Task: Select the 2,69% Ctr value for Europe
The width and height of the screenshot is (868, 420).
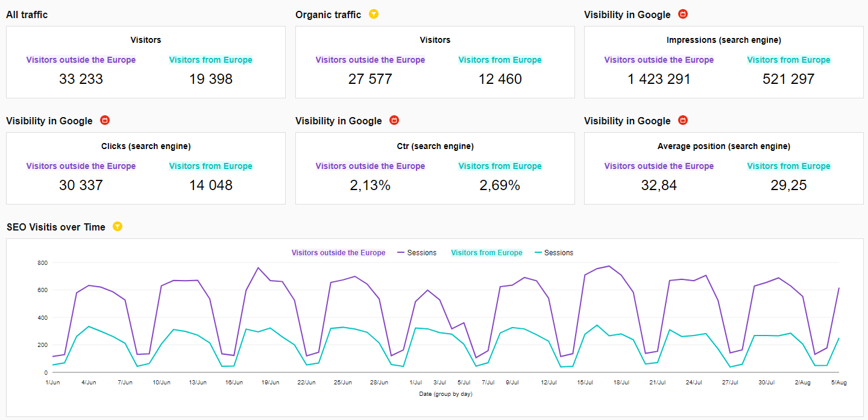Action: tap(500, 185)
